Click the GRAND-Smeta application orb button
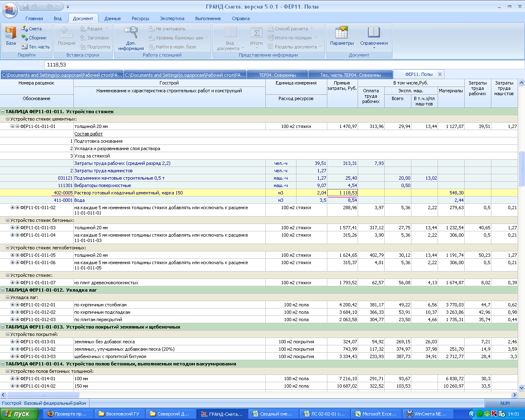Image resolution: width=525 pixels, height=420 pixels. [10, 10]
